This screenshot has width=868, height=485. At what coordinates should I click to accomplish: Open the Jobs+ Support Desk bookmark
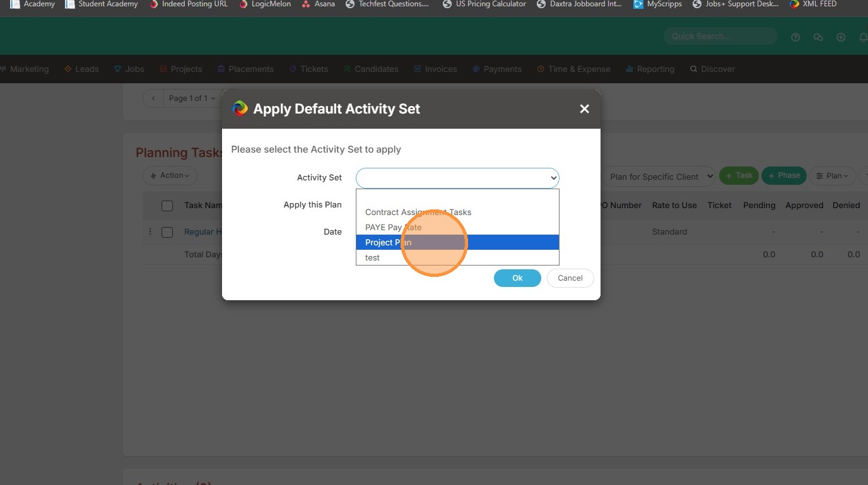click(x=736, y=4)
